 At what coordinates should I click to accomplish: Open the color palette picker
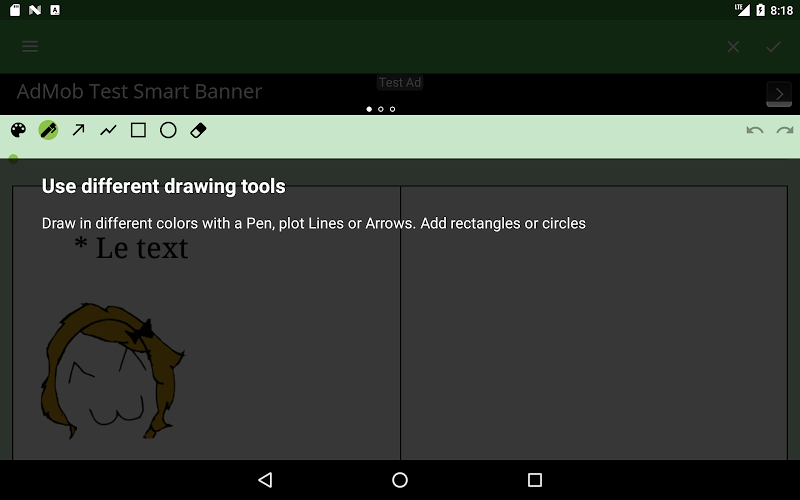pos(18,130)
